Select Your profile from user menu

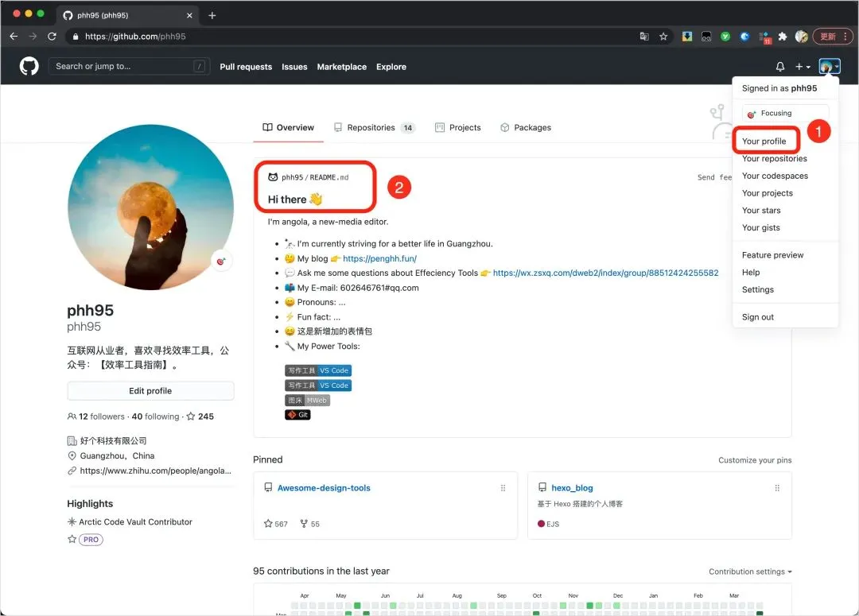click(x=764, y=141)
